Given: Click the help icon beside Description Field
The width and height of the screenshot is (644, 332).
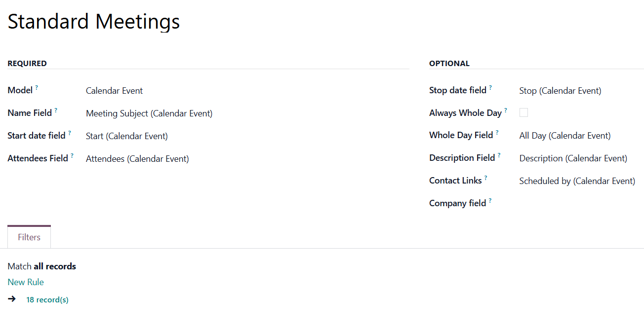Looking at the screenshot, I should pos(499,155).
